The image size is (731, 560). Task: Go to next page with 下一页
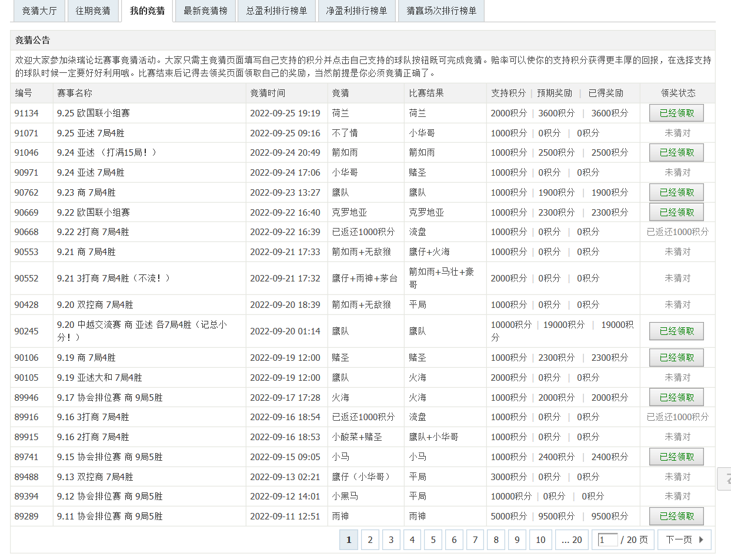click(x=685, y=540)
